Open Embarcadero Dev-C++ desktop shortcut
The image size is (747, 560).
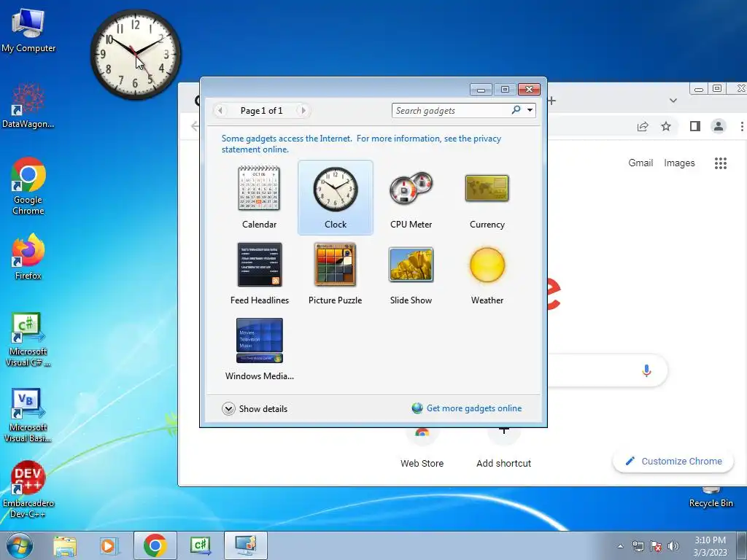click(28, 489)
